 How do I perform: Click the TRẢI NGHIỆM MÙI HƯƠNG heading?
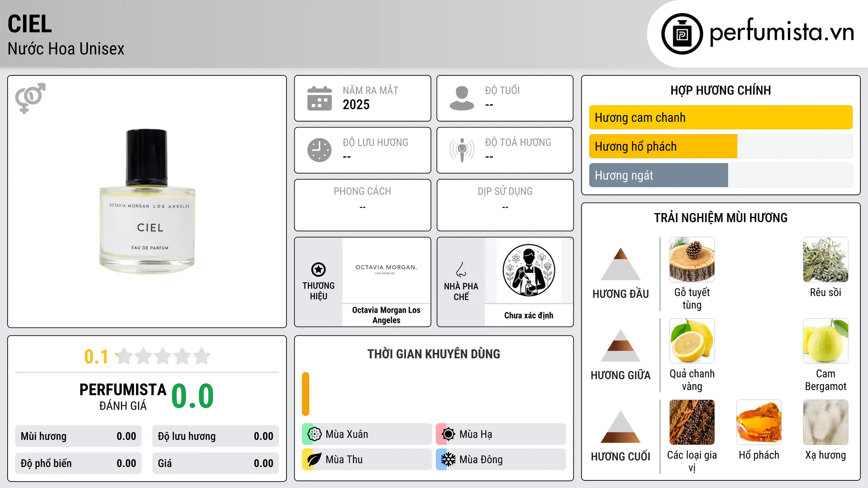pos(721,218)
